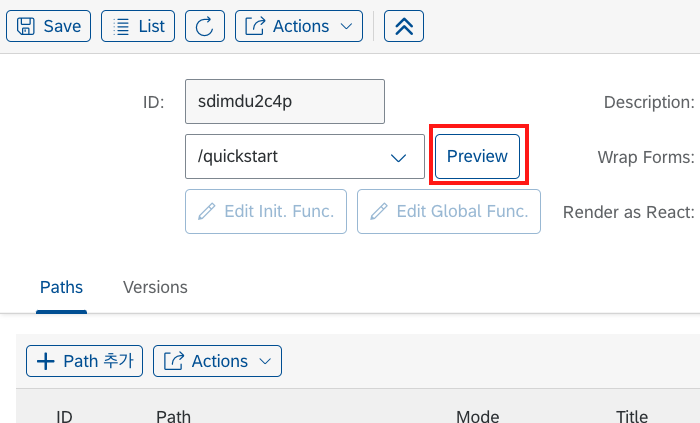Open the Paths table Actions dropdown
The height and width of the screenshot is (423, 700).
[x=217, y=361]
